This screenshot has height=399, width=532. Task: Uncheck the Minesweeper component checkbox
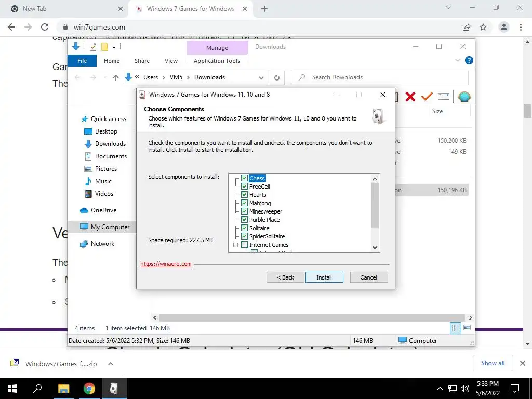click(x=244, y=211)
